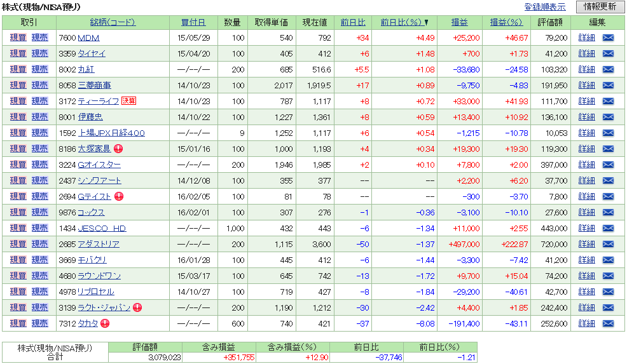Click the mail icon in the ラクト・ジャパン row
Viewport: 627px width, 364px height.
click(x=608, y=307)
